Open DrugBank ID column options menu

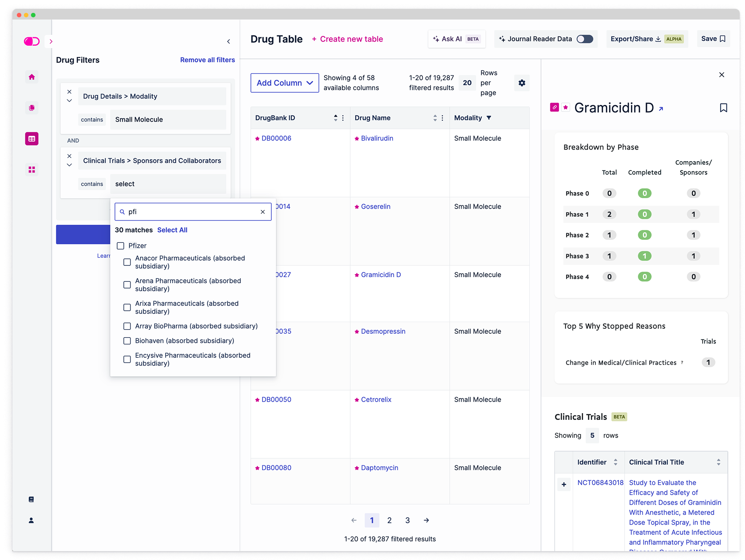tap(343, 118)
